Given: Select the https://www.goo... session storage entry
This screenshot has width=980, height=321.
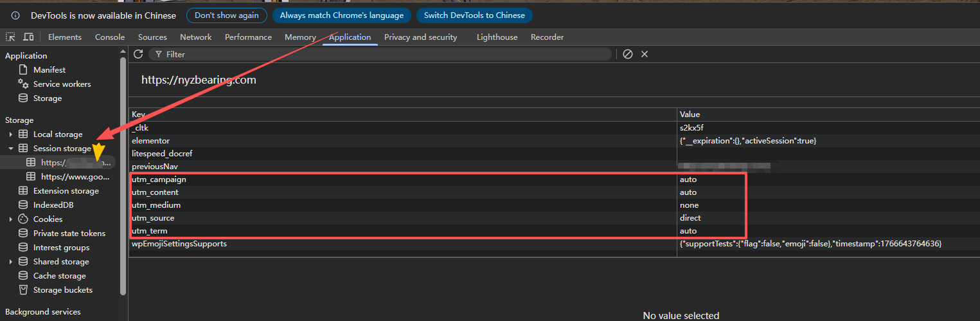Looking at the screenshot, I should [x=76, y=176].
